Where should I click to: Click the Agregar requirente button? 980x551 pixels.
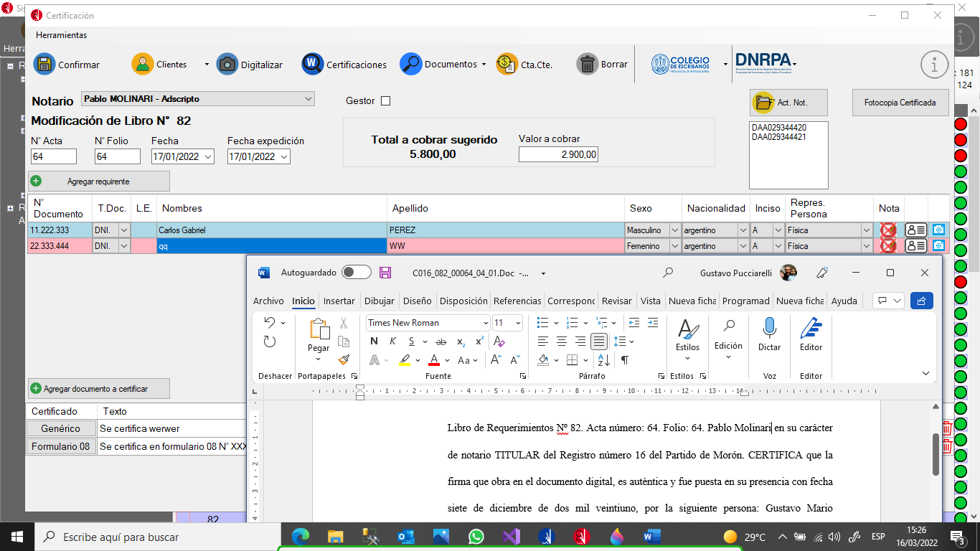(98, 182)
